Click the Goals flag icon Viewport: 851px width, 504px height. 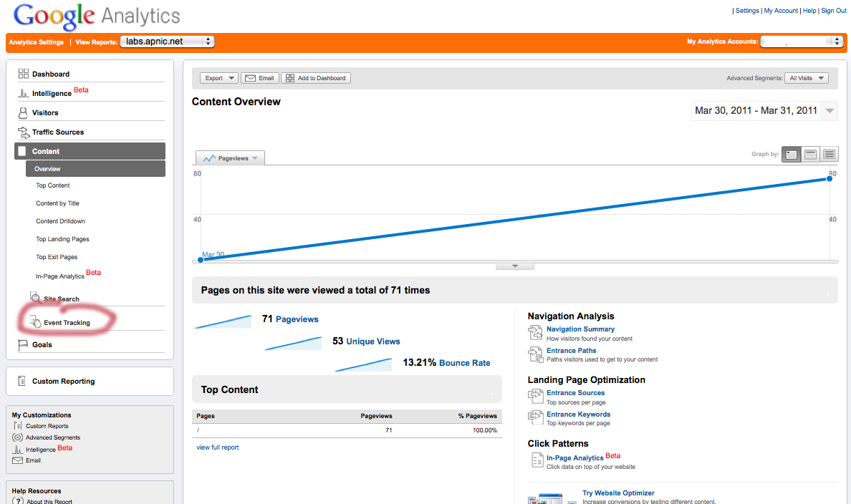click(23, 345)
